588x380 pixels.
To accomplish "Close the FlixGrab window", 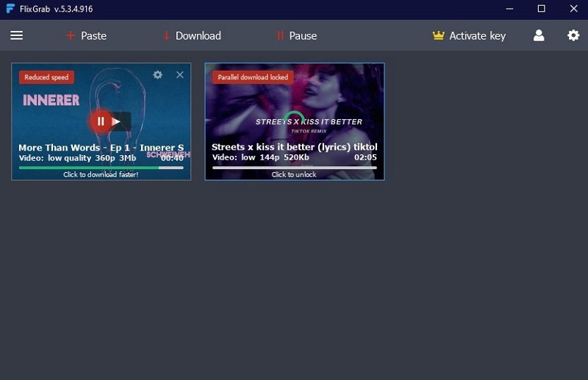I will coord(574,9).
